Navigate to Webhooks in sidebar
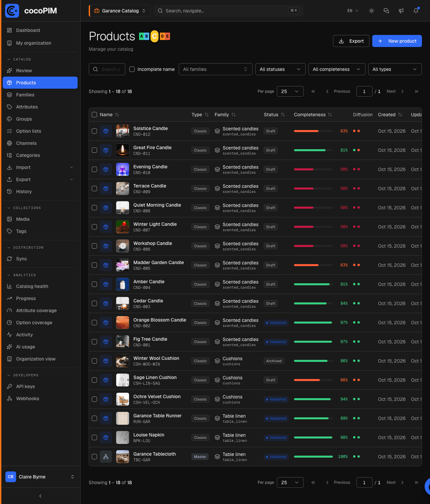The width and height of the screenshot is (430, 504). [40, 398]
